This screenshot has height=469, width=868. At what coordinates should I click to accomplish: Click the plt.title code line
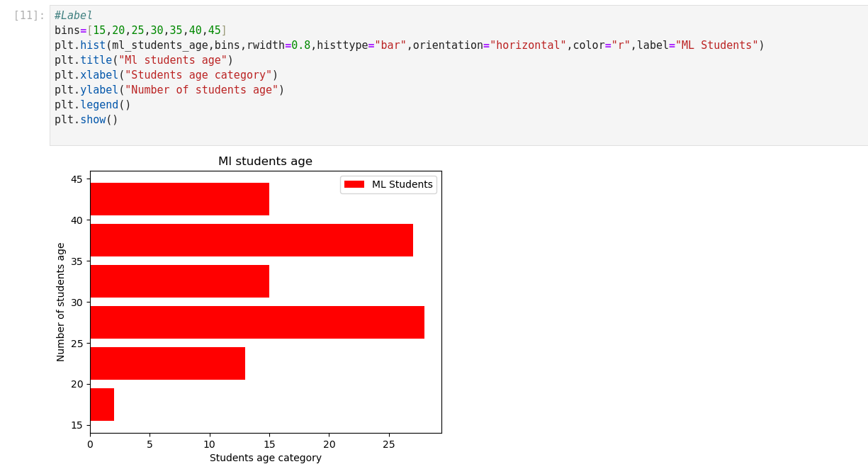point(143,60)
